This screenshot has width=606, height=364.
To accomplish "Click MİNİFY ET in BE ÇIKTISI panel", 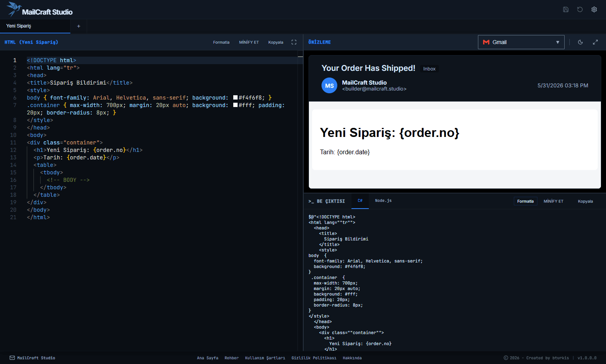I will pos(553,201).
